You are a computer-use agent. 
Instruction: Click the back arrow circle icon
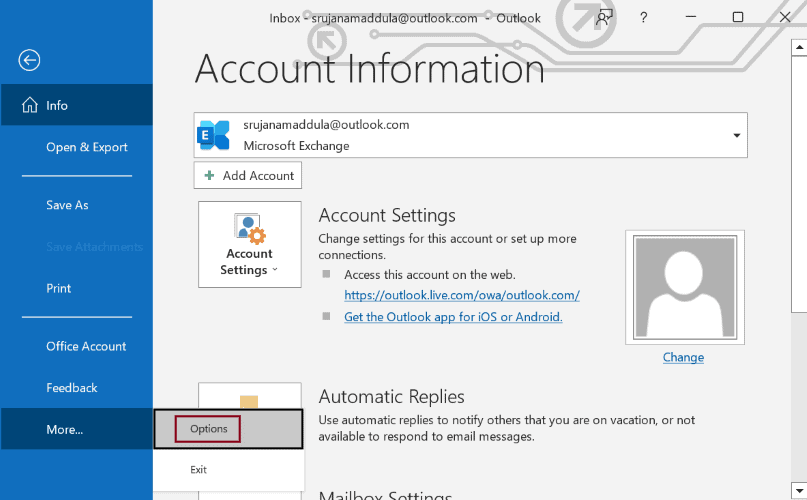coord(29,60)
